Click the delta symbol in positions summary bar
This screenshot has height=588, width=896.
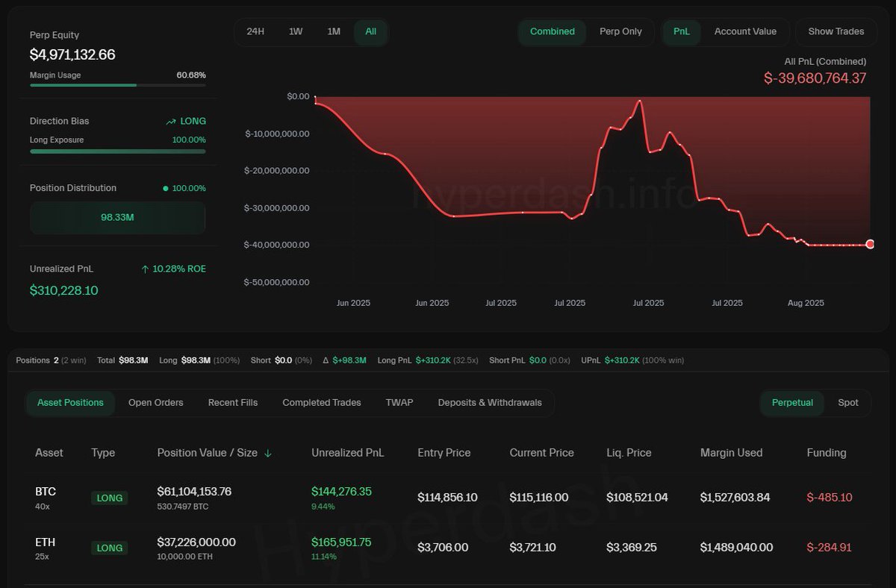[326, 360]
